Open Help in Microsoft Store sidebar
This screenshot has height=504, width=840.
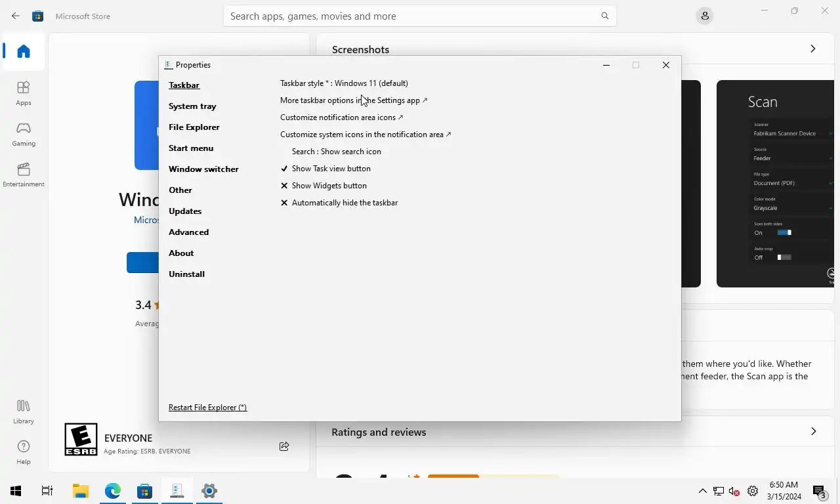tap(24, 452)
